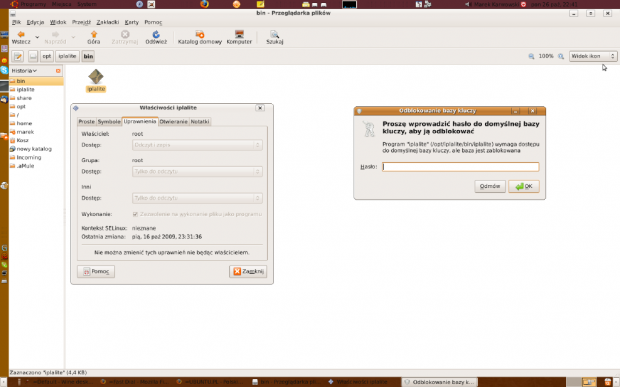620x387 pixels.
Task: Select iplalite in the history list
Action: (36, 89)
